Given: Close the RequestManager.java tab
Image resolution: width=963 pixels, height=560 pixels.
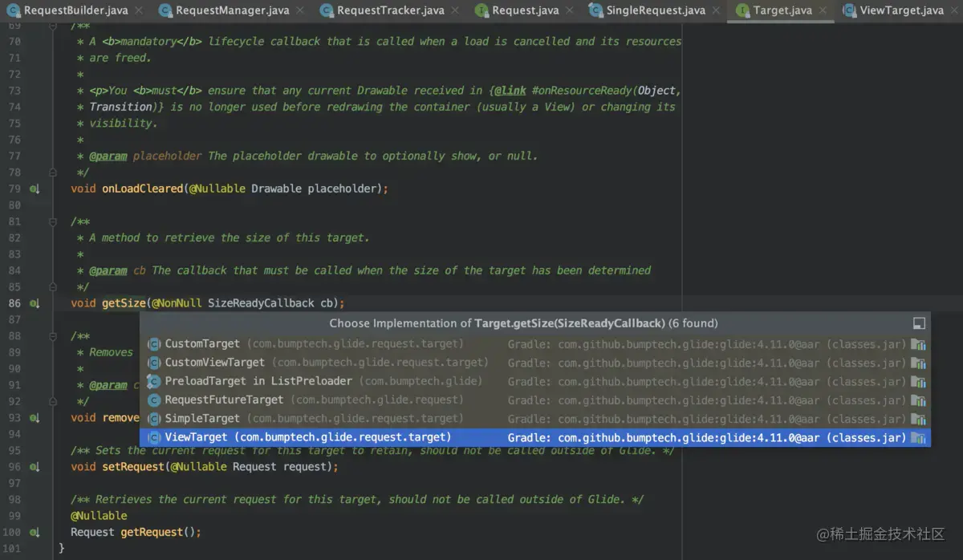Looking at the screenshot, I should [299, 10].
